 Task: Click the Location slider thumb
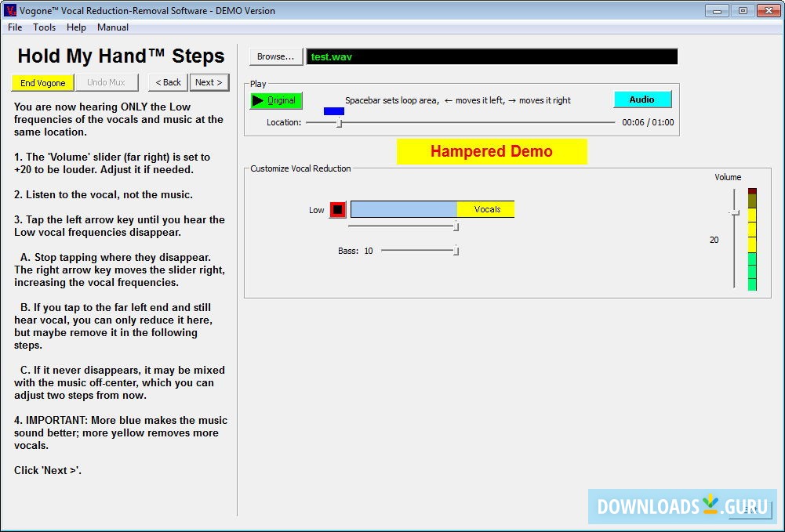339,123
